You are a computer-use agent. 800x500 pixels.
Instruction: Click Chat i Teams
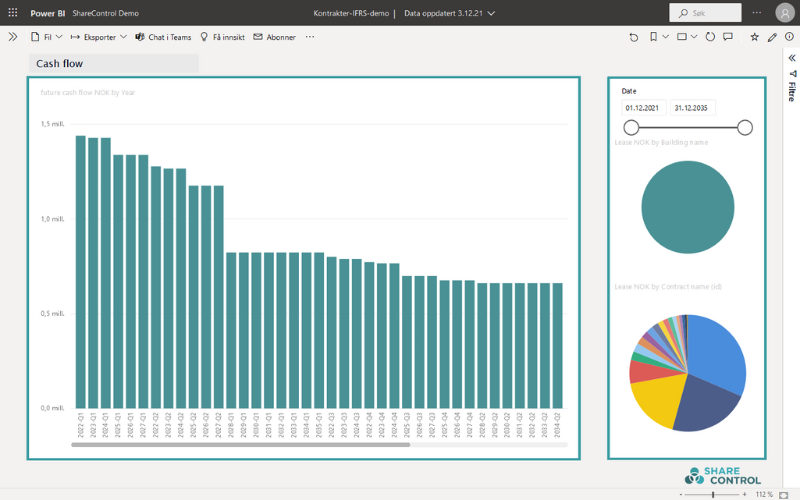[x=163, y=37]
